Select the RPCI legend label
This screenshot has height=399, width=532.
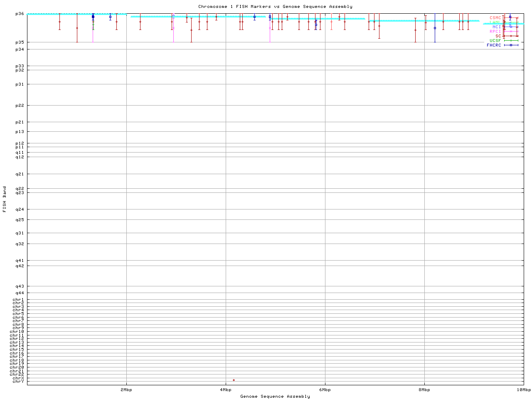tap(495, 31)
